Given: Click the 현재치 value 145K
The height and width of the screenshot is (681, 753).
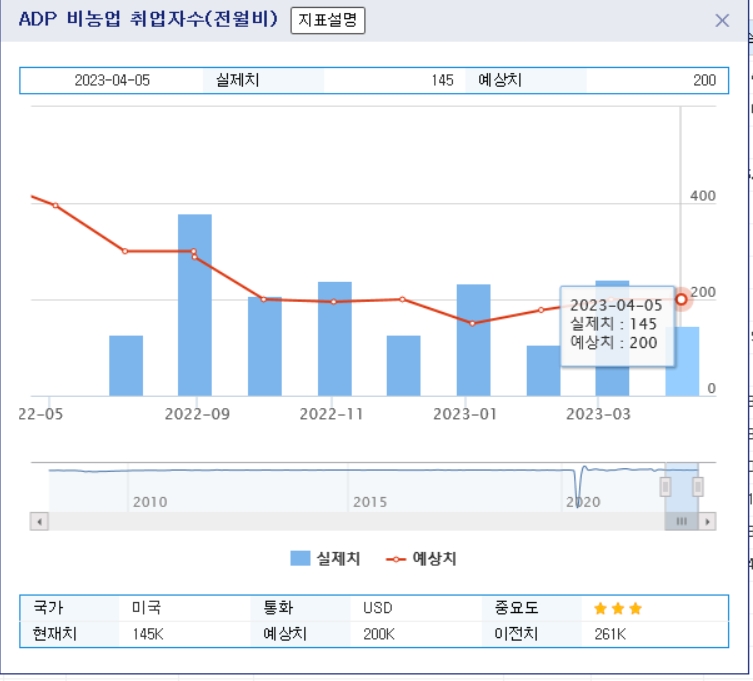Looking at the screenshot, I should (148, 634).
